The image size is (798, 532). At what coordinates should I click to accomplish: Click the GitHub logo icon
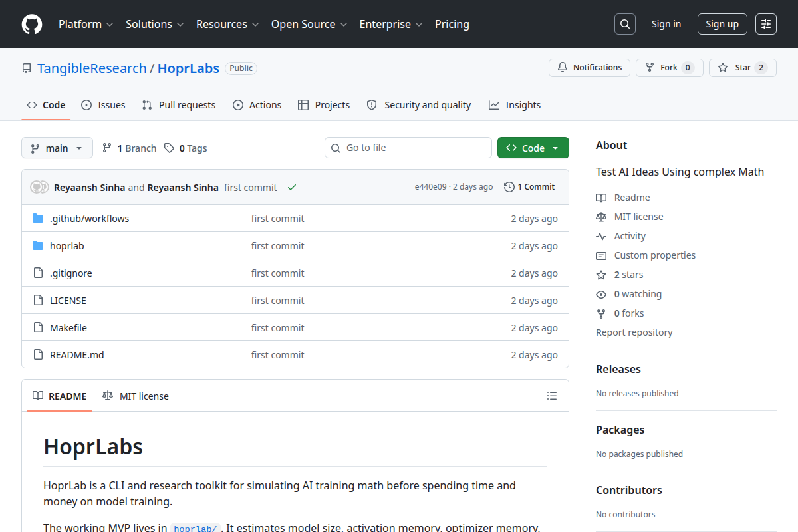click(x=32, y=24)
